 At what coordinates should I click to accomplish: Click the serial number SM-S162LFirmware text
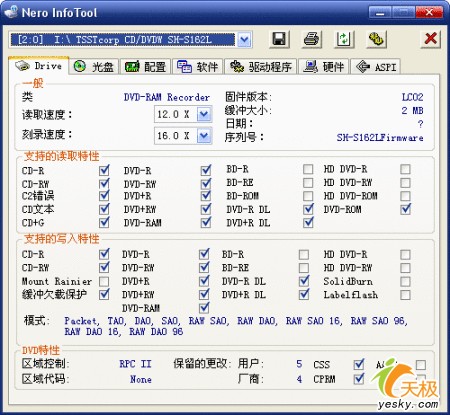click(380, 137)
